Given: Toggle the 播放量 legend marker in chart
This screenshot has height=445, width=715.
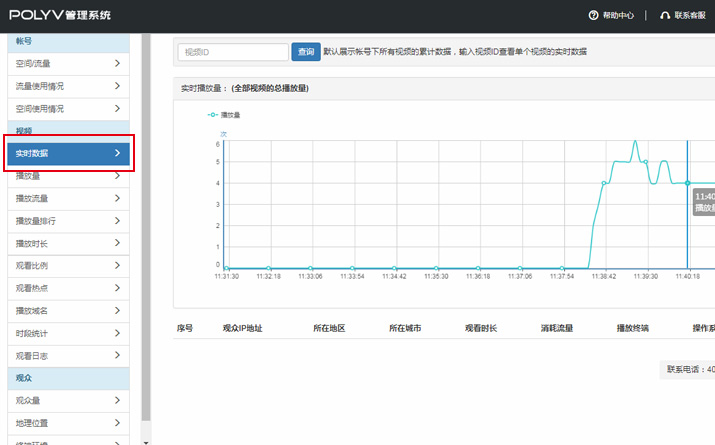Looking at the screenshot, I should pyautogui.click(x=213, y=115).
